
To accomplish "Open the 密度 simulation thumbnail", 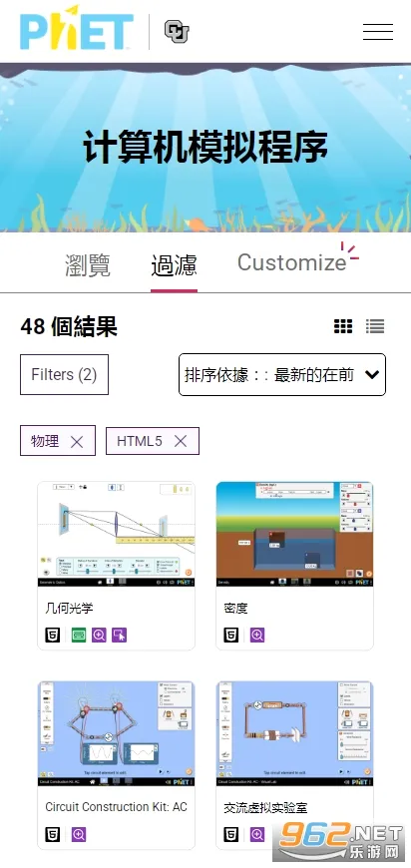I will pos(294,534).
